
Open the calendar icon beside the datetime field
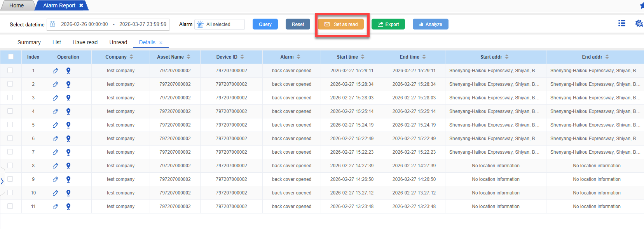click(x=52, y=24)
